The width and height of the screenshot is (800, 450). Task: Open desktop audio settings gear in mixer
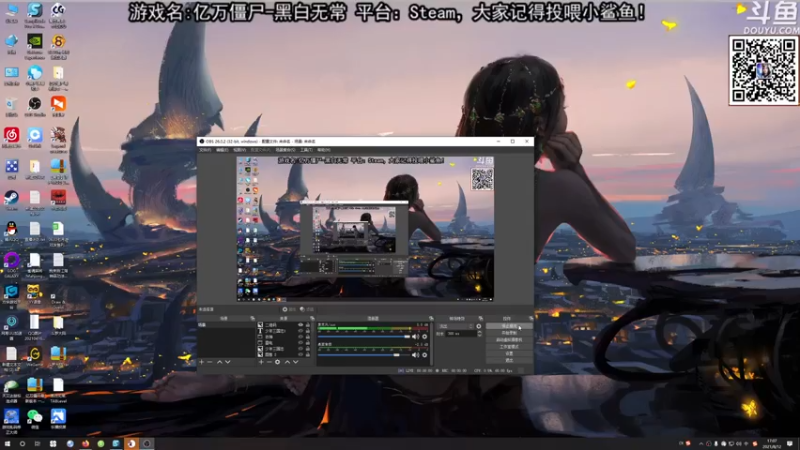(424, 355)
